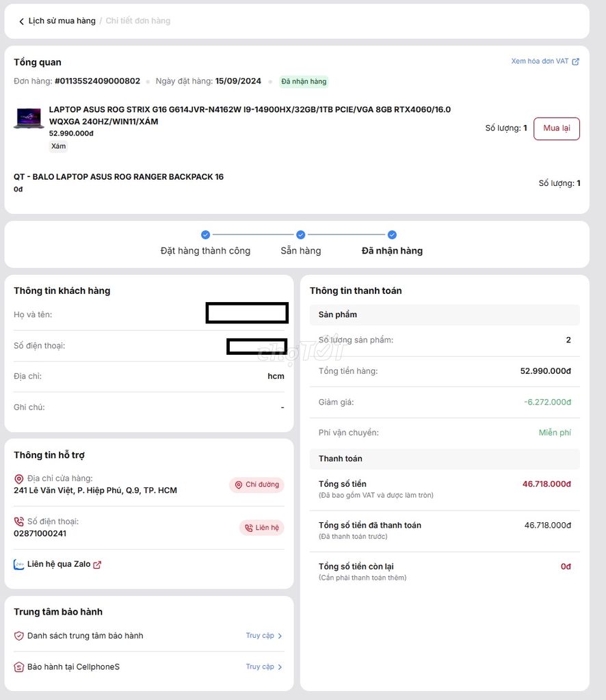Click red total amount 46.718.000đ
This screenshot has height=700, width=606.
(x=546, y=484)
